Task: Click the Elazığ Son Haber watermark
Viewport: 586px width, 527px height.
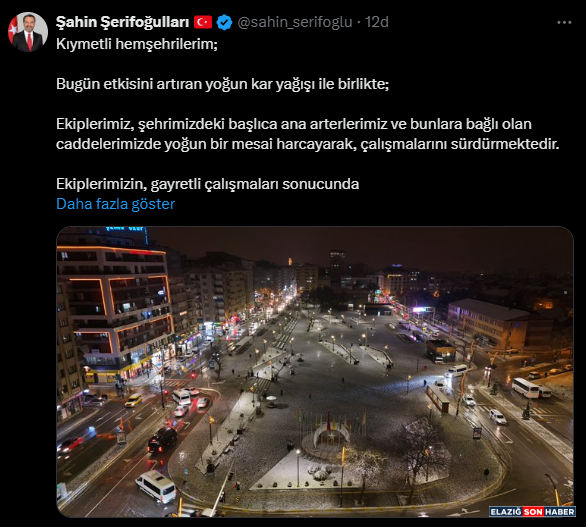Action: coord(532,512)
